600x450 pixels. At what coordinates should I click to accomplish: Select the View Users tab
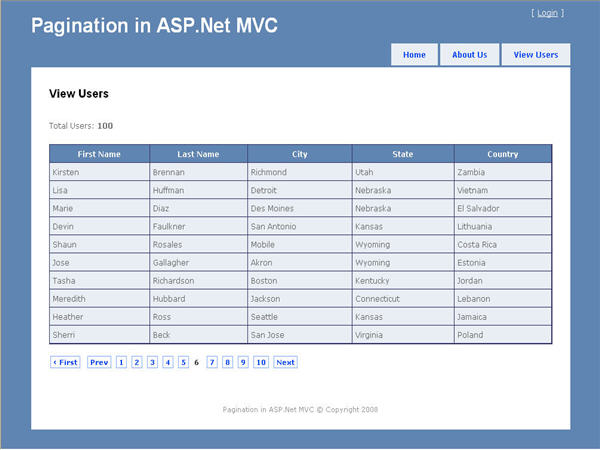coord(536,55)
